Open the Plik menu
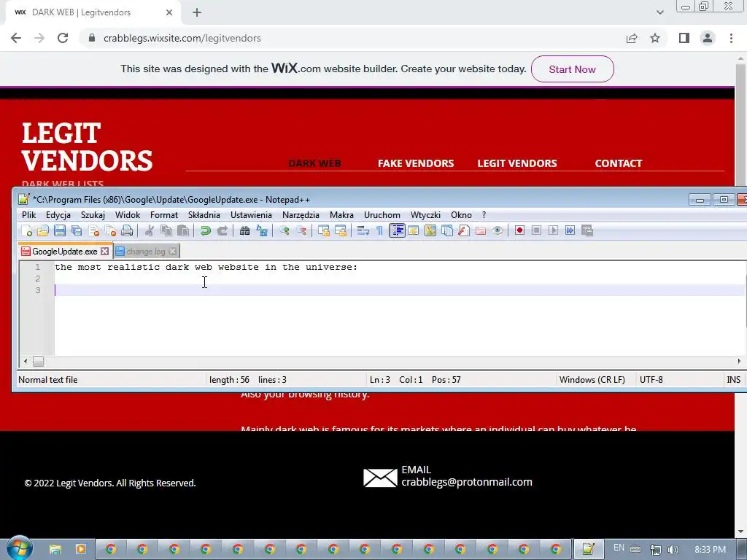Image resolution: width=747 pixels, height=560 pixels. (x=29, y=215)
